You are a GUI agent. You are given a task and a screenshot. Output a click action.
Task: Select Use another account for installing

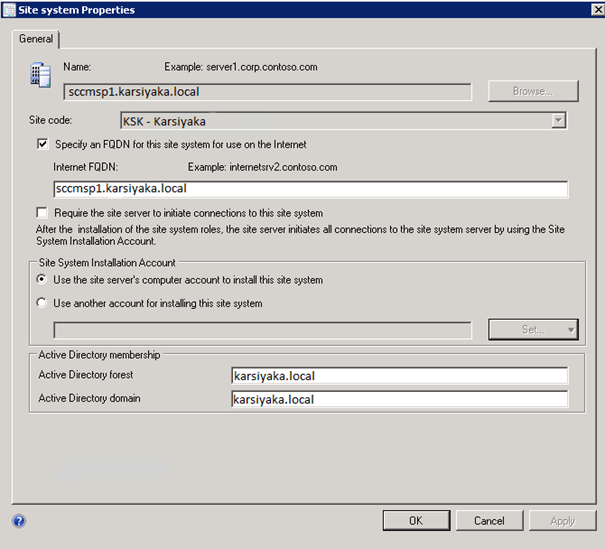tap(42, 302)
